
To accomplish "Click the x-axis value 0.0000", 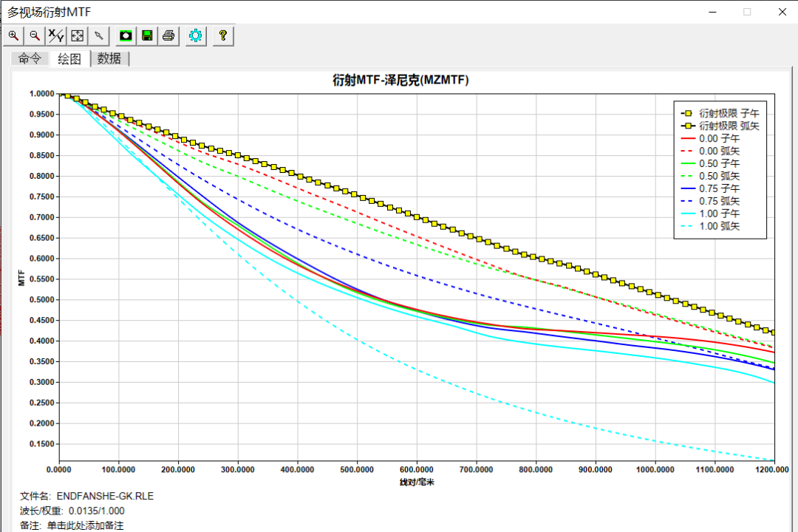I will click(59, 469).
